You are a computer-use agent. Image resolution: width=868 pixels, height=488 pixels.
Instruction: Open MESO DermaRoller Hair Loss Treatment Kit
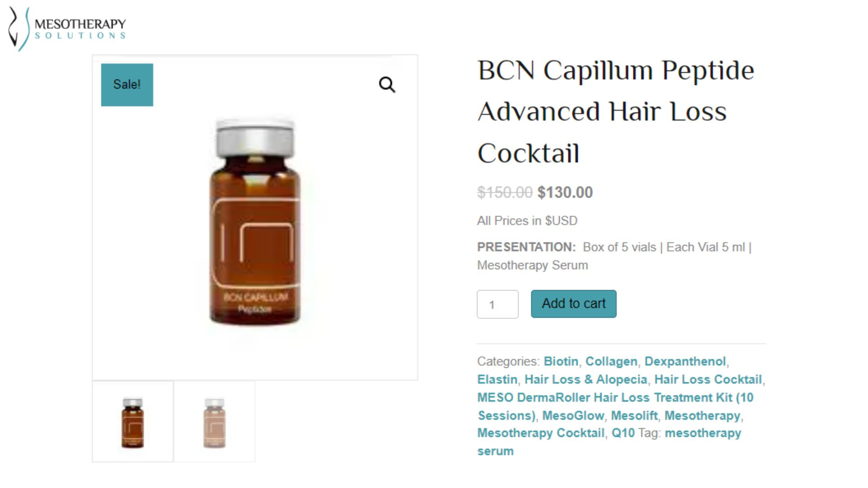[615, 406]
